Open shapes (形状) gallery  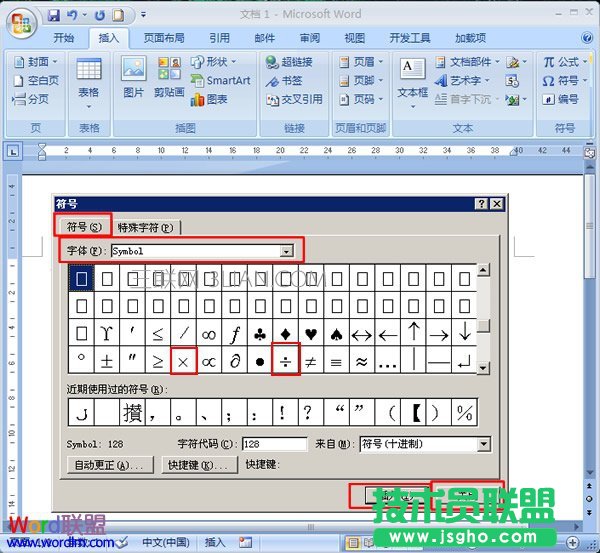click(214, 62)
